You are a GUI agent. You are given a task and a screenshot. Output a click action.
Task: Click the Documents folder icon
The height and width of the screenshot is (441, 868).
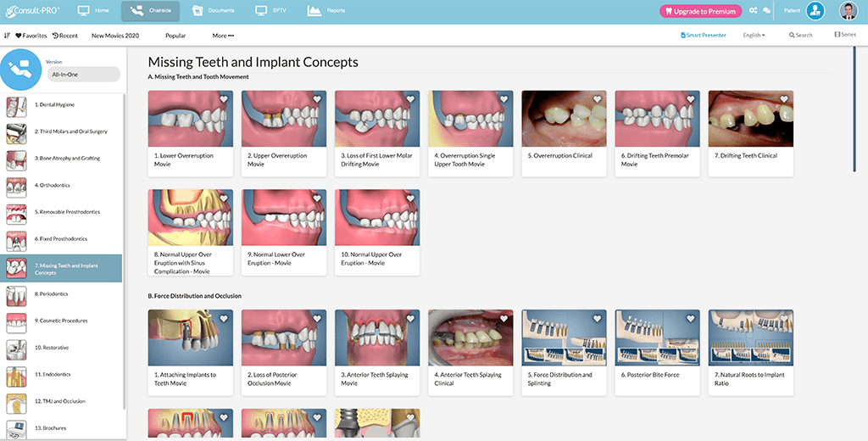pos(198,10)
